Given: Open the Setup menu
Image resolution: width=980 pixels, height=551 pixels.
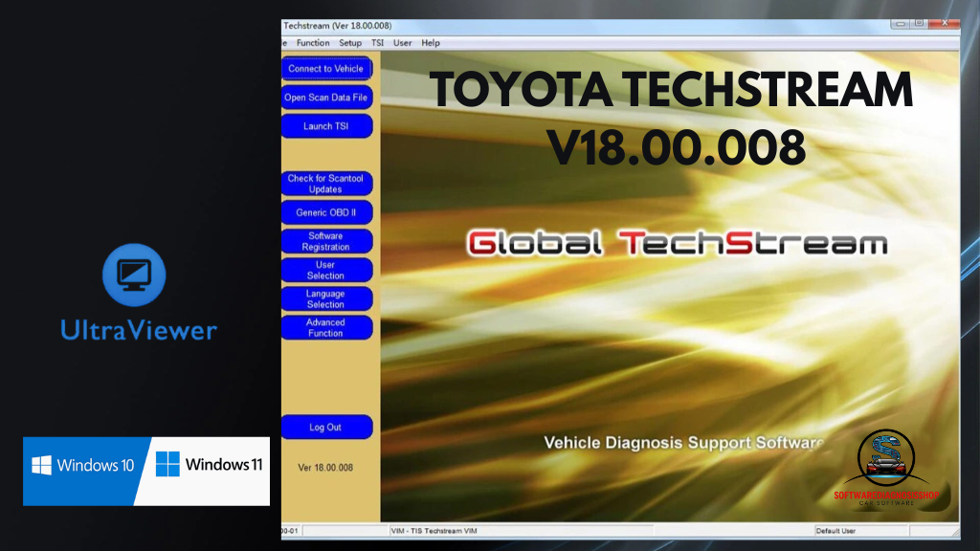Looking at the screenshot, I should (x=350, y=43).
